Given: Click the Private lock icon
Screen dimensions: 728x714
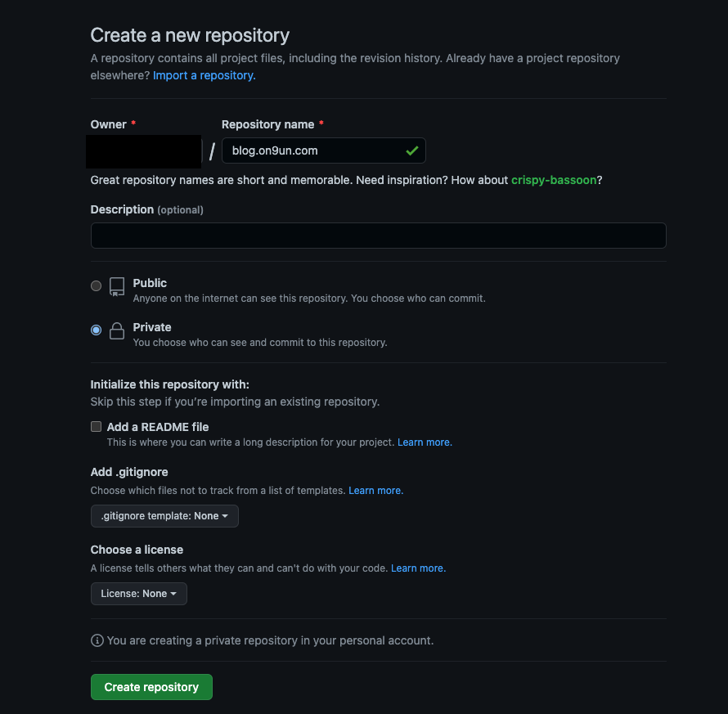Looking at the screenshot, I should pos(116,331).
